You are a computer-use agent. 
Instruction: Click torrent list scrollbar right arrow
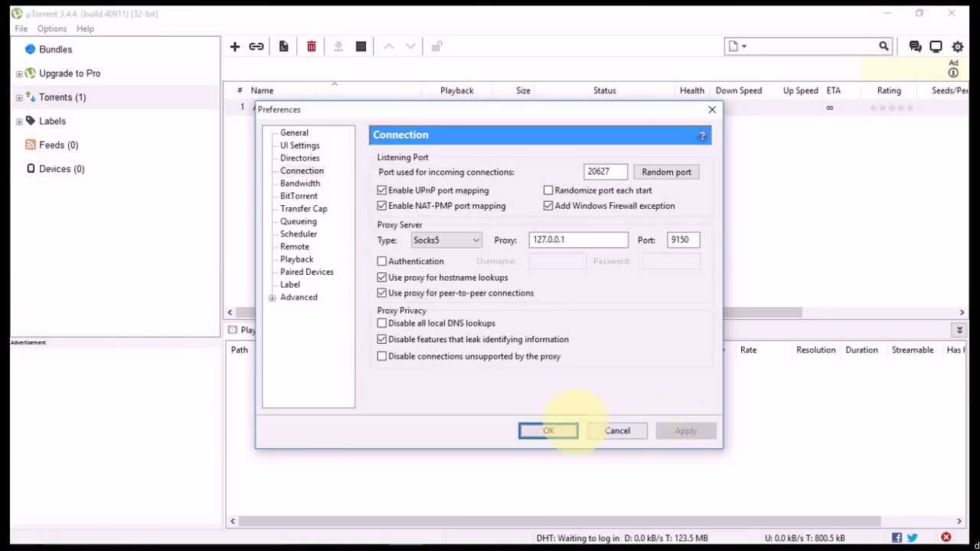962,312
